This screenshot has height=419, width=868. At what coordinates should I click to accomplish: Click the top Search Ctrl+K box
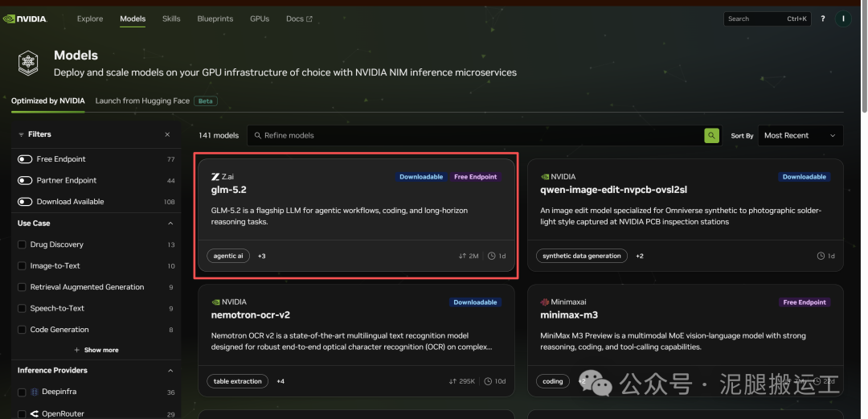coord(768,18)
